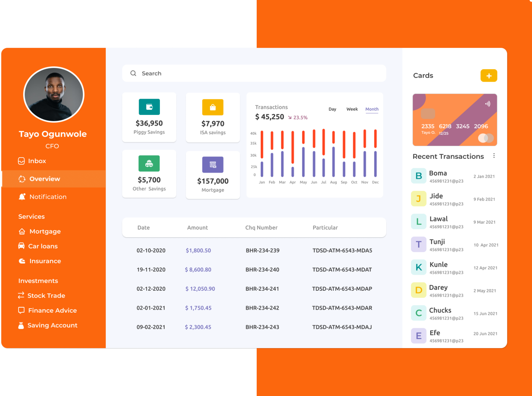This screenshot has height=396, width=532.
Task: Click the yellow add card button
Action: tap(489, 75)
